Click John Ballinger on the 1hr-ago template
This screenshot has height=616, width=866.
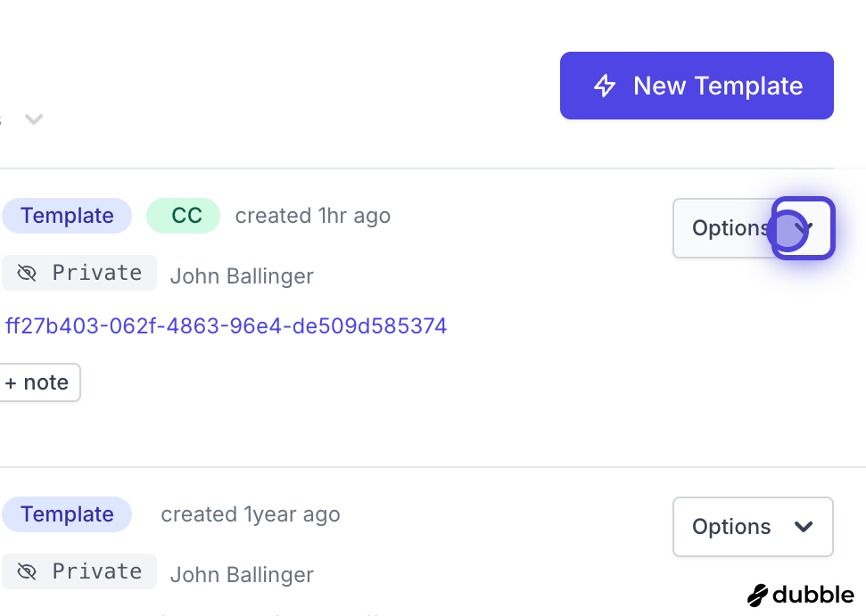click(242, 275)
